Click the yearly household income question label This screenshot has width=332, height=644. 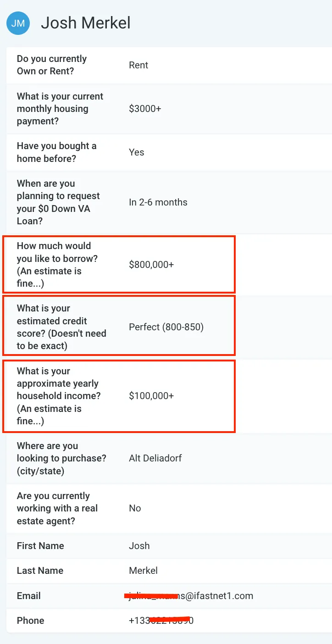coord(58,396)
